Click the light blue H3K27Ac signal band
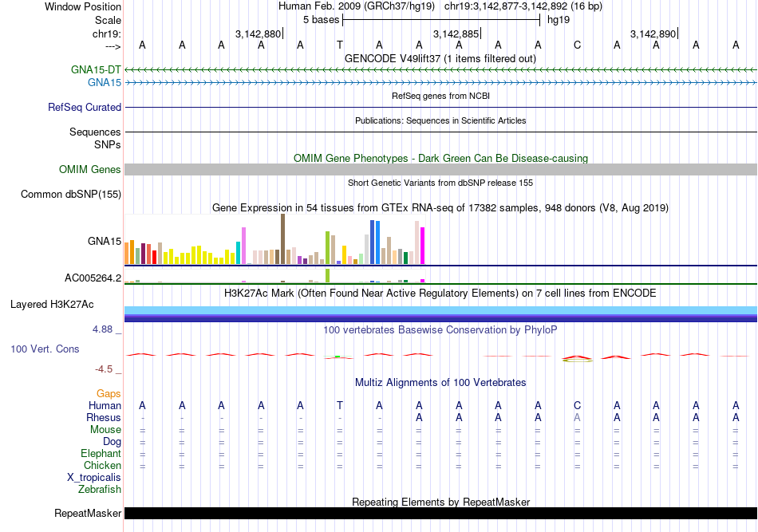This screenshot has width=758, height=532. tap(440, 309)
